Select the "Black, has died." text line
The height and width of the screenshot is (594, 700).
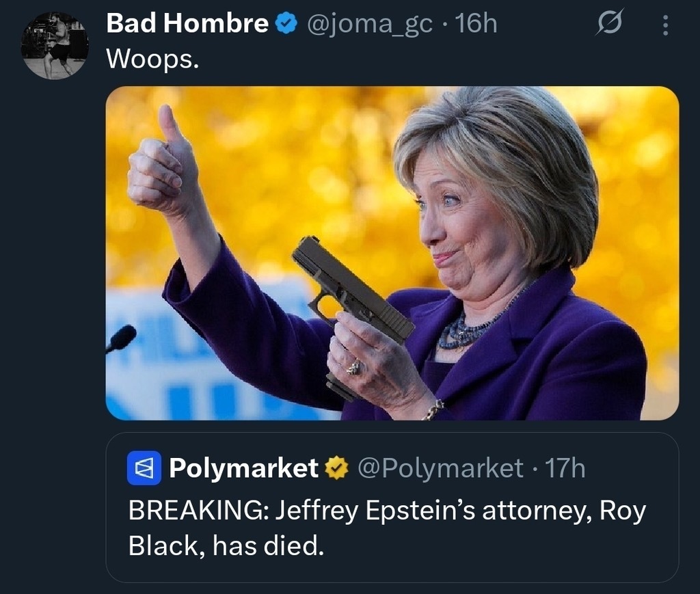click(x=225, y=546)
